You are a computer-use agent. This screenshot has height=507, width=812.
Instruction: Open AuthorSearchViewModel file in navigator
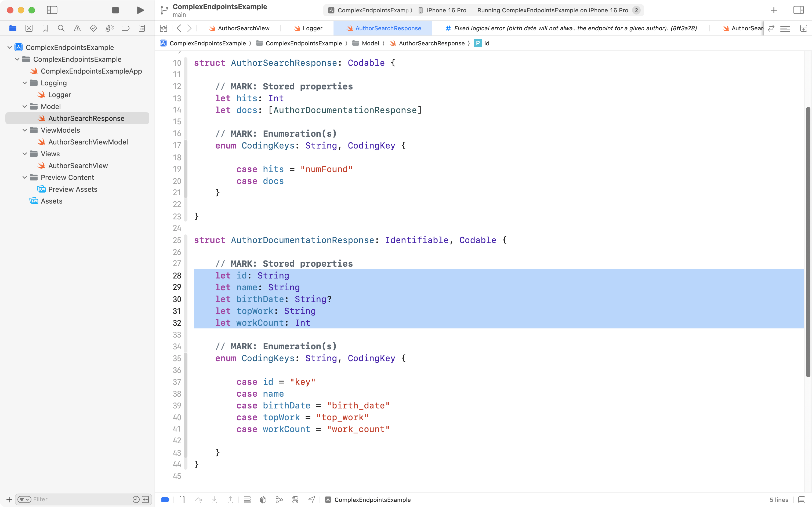point(88,142)
